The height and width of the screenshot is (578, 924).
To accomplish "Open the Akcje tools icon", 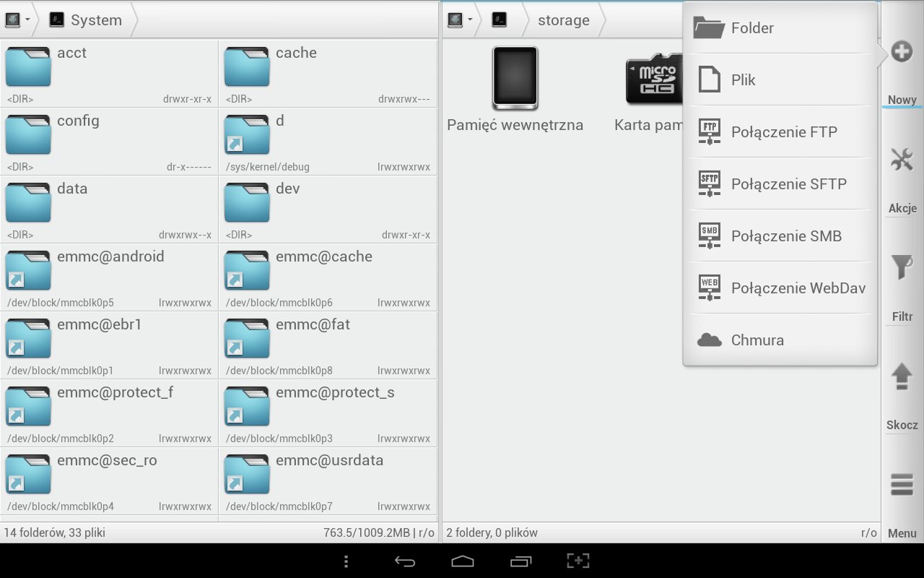I will pos(902,160).
